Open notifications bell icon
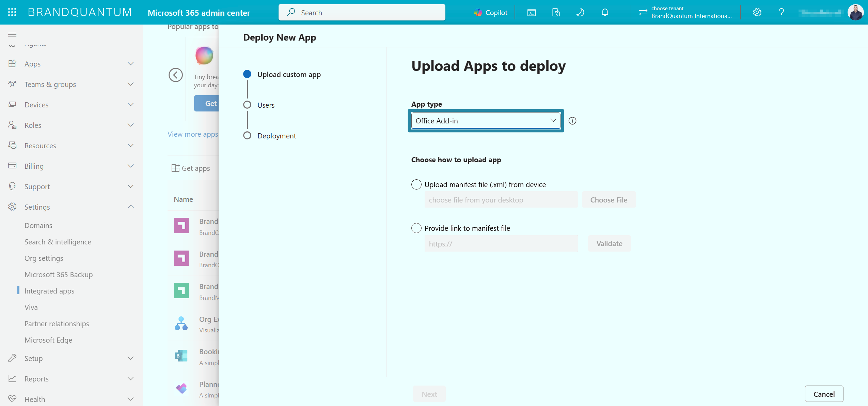 click(605, 13)
